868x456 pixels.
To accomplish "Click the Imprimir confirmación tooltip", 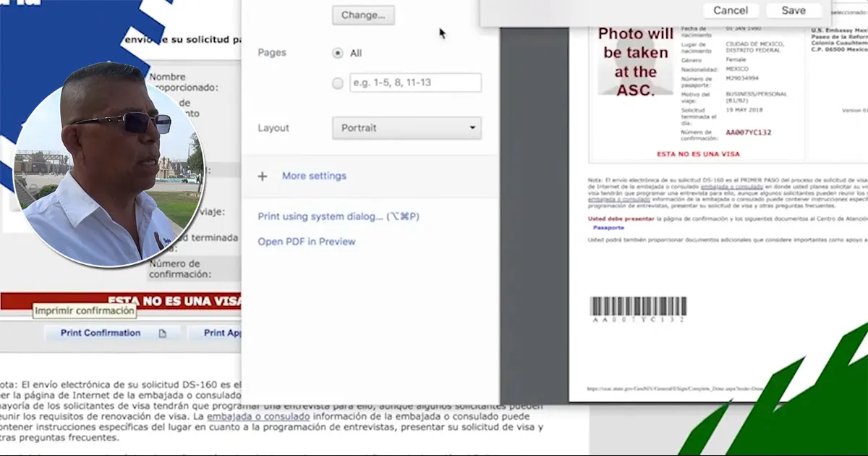I will (85, 311).
